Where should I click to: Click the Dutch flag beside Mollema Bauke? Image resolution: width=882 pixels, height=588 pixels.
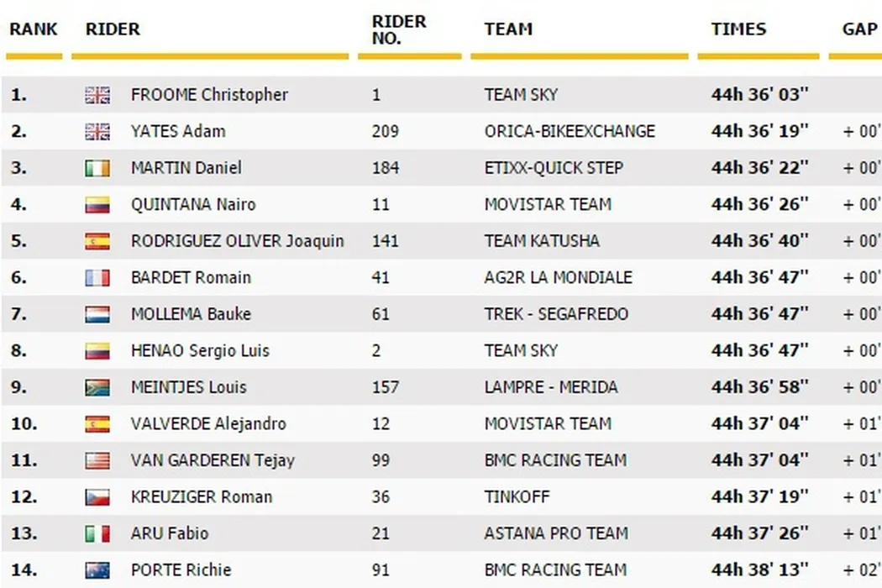[97, 315]
